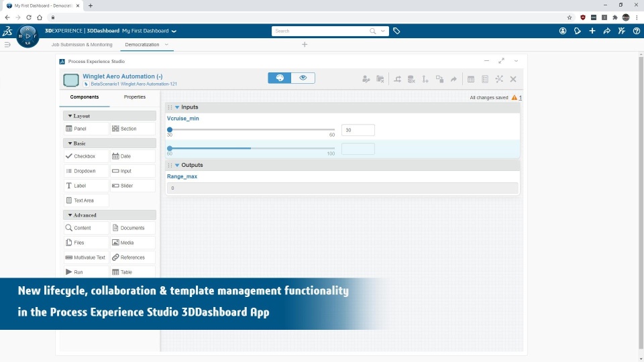Toggle the left side menu icon
Image resolution: width=644 pixels, height=362 pixels.
pos(7,44)
